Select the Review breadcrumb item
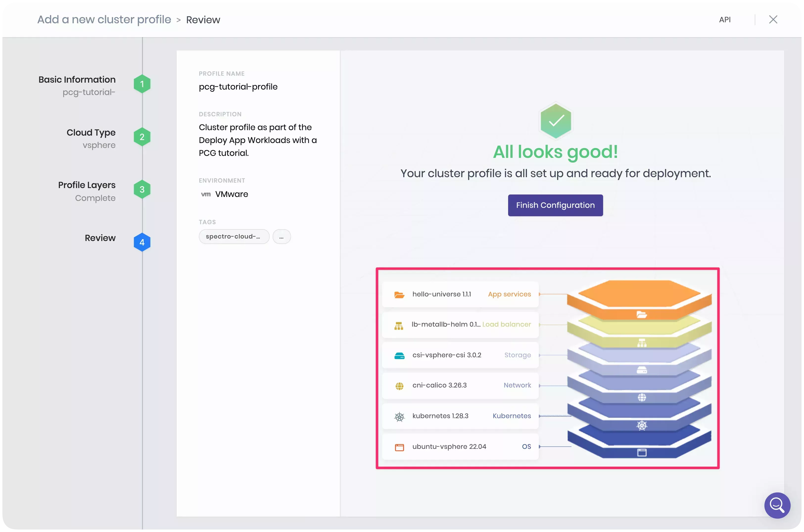 (203, 19)
